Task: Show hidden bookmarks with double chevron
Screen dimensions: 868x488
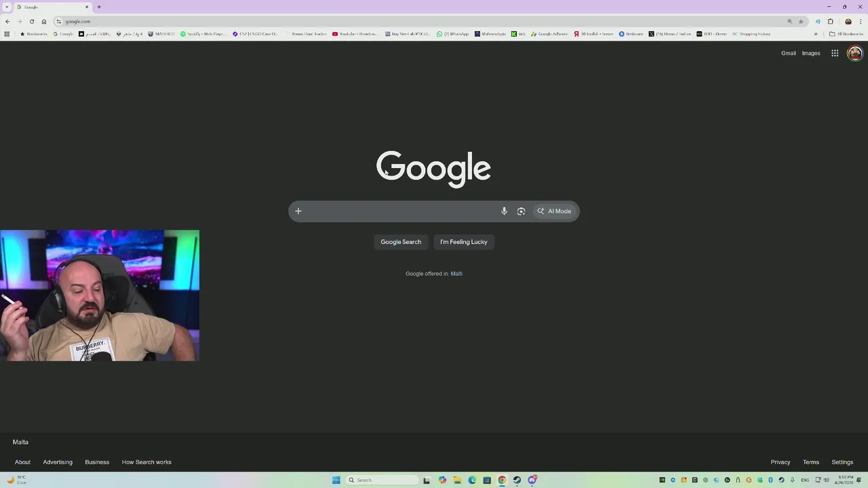Action: [816, 34]
